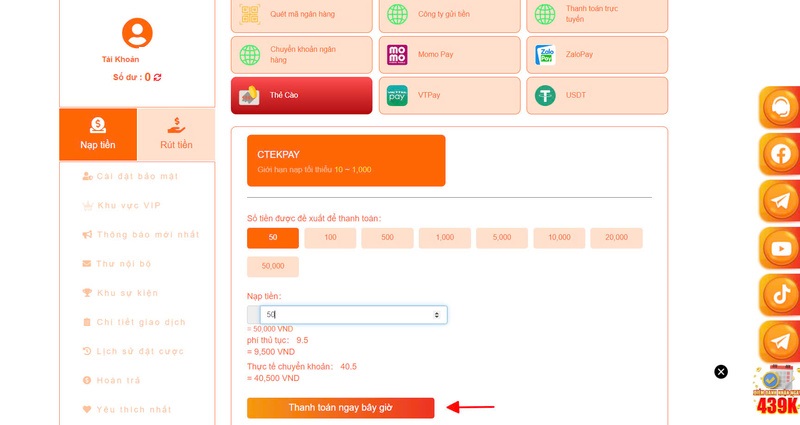This screenshot has width=800, height=425.
Task: Click the scratch card Thẻ Cào icon
Action: click(x=249, y=95)
